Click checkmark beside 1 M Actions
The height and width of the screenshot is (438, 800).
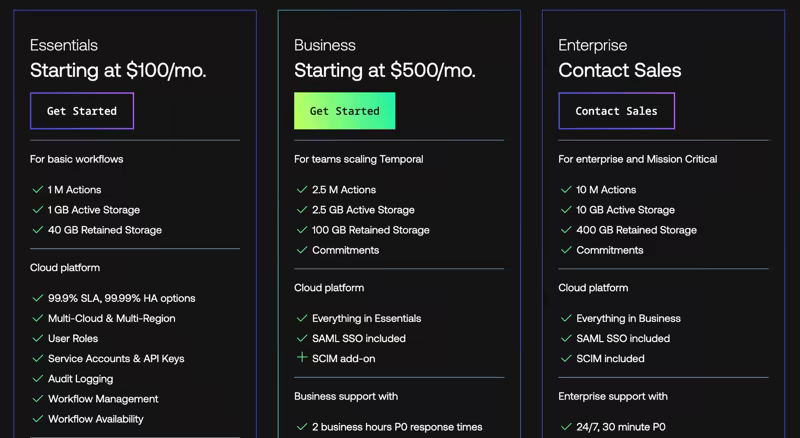pyautogui.click(x=38, y=189)
